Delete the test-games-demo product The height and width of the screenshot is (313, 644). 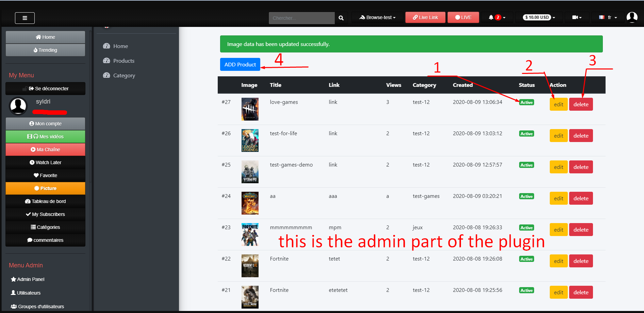point(581,167)
